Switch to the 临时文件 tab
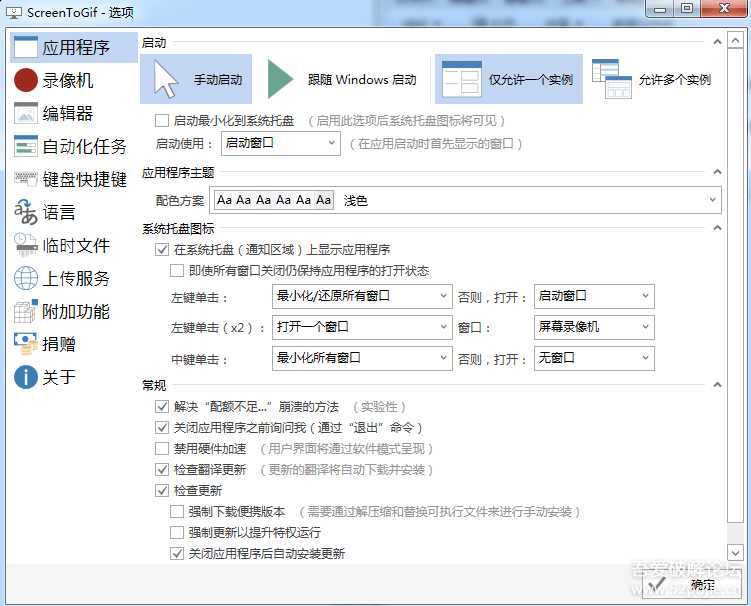This screenshot has height=606, width=751. [75, 245]
